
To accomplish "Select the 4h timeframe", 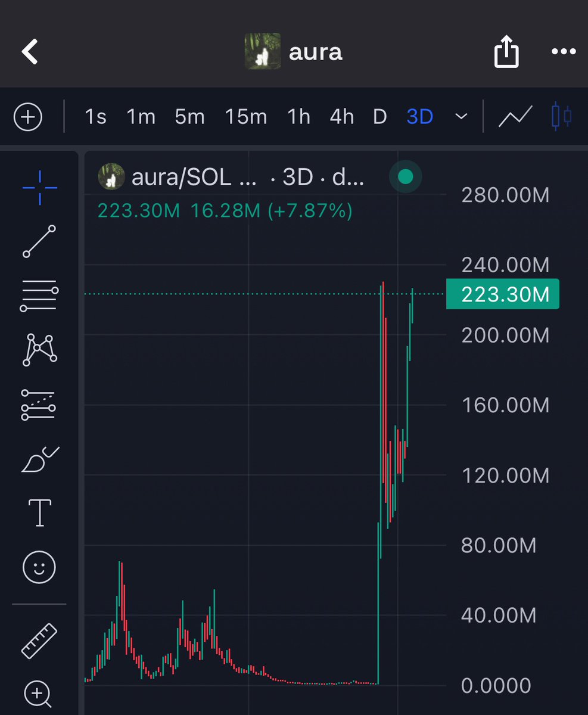I will pyautogui.click(x=341, y=117).
